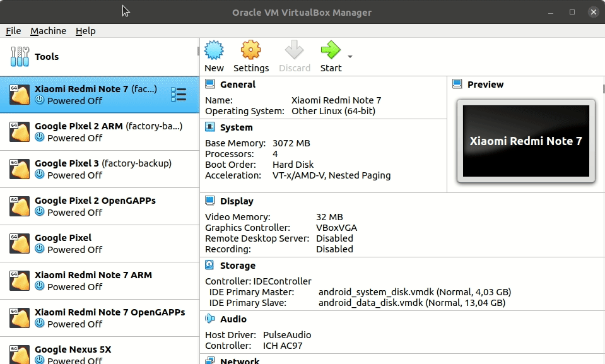
Task: Click the Storage section icon
Action: (209, 266)
